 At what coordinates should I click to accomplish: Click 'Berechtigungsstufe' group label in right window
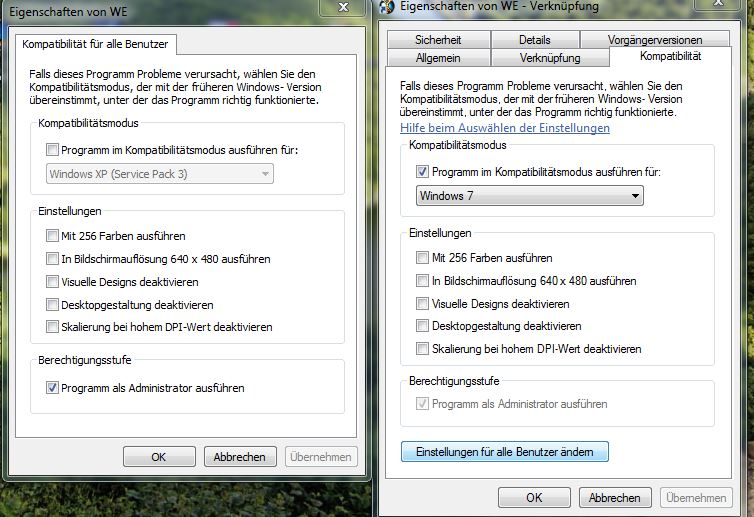tap(454, 381)
